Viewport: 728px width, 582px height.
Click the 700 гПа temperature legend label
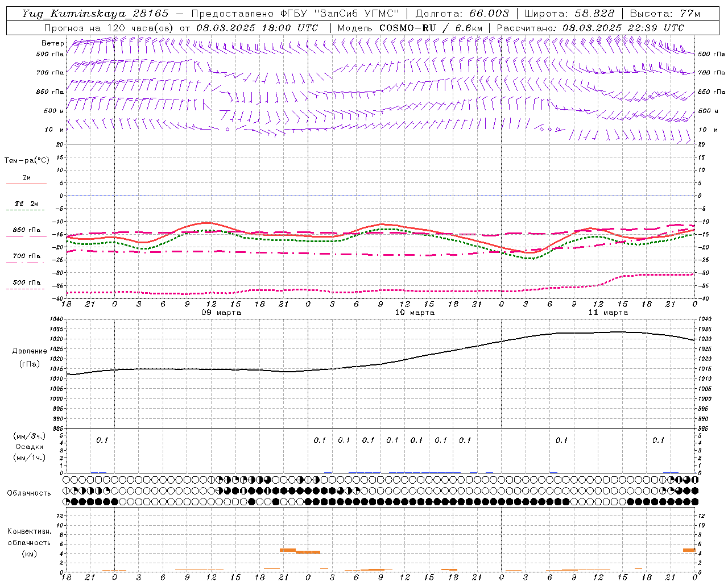[x=27, y=256]
